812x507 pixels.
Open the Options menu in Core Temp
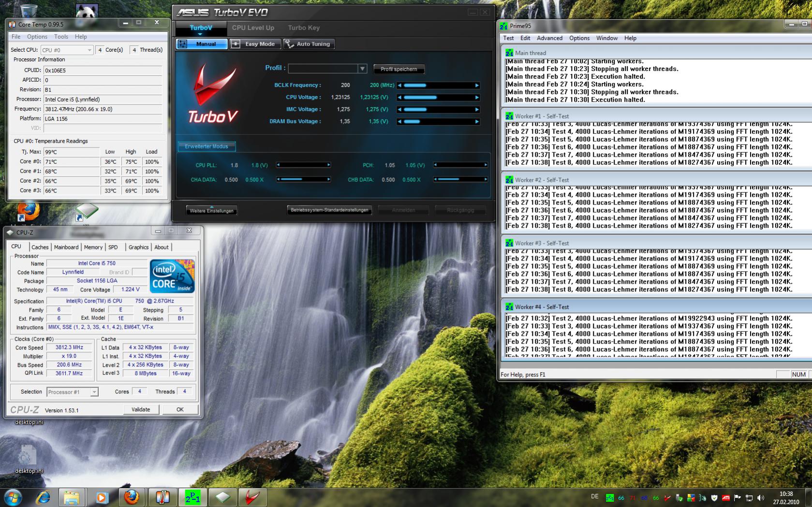click(37, 37)
